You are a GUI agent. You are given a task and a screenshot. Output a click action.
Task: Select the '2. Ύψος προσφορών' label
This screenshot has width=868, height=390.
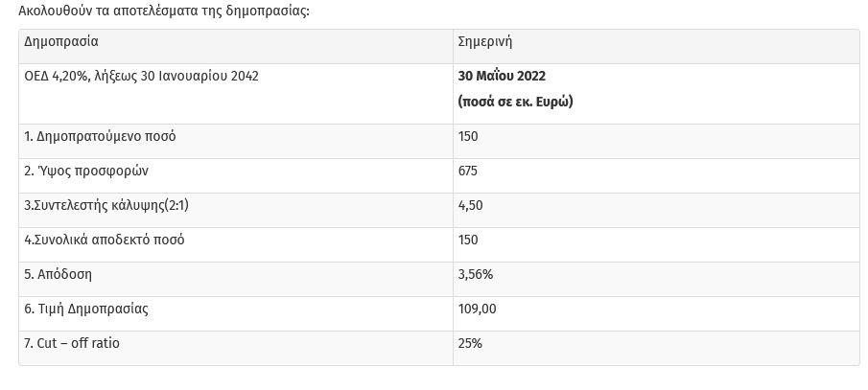(86, 171)
